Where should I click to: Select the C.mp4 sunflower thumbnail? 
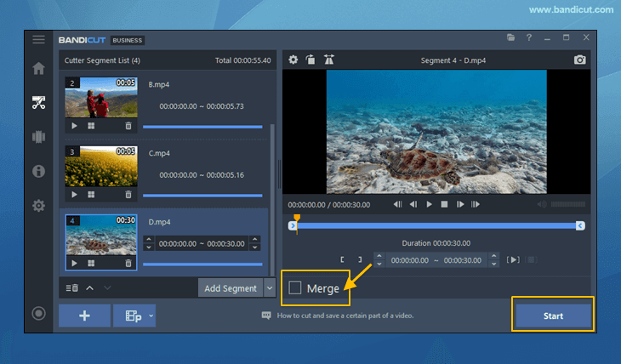click(100, 166)
